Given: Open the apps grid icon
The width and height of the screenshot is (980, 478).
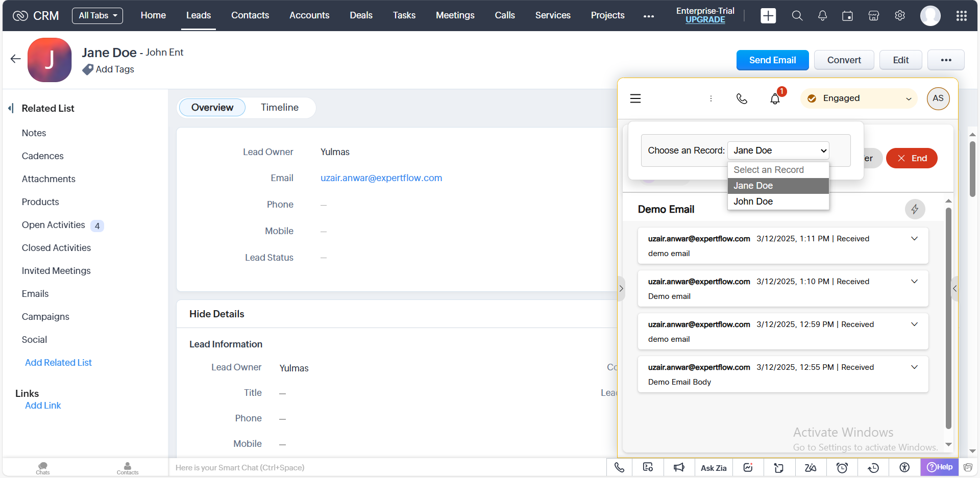Looking at the screenshot, I should coord(961,16).
